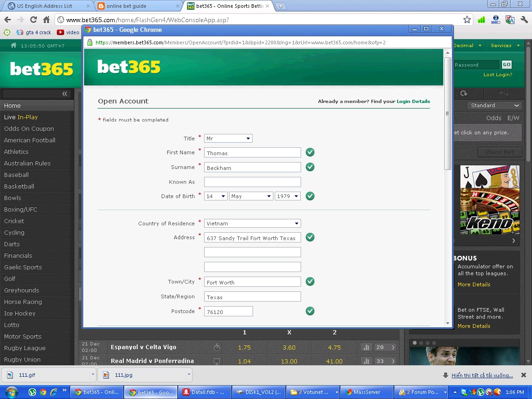
Task: Select American Football in the sidebar
Action: point(37,140)
